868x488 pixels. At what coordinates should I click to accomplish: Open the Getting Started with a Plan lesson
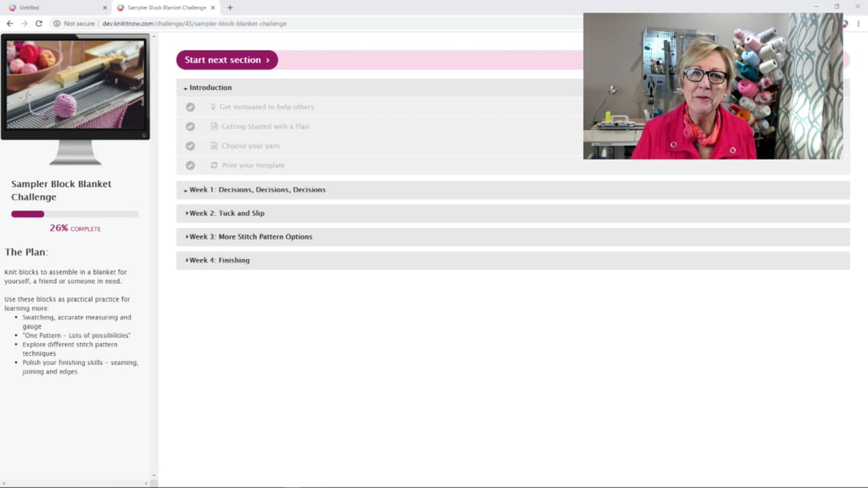tap(265, 126)
